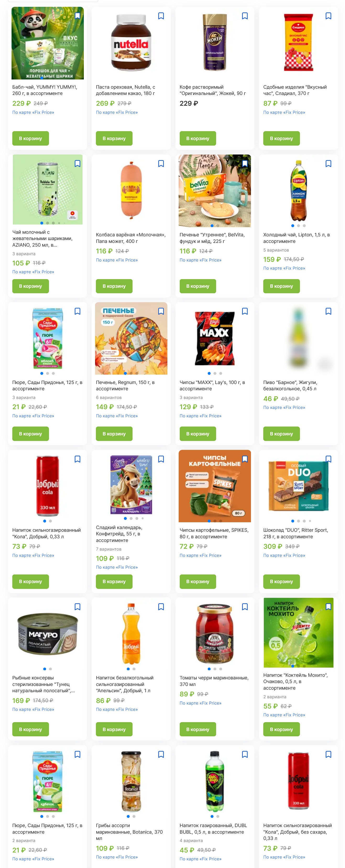Toggle favorite on Добрый cola 0,33 л

click(x=78, y=459)
